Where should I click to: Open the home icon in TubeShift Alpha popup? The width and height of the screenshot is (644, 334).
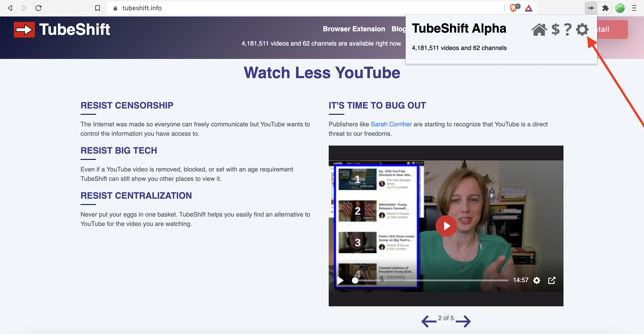pyautogui.click(x=539, y=30)
